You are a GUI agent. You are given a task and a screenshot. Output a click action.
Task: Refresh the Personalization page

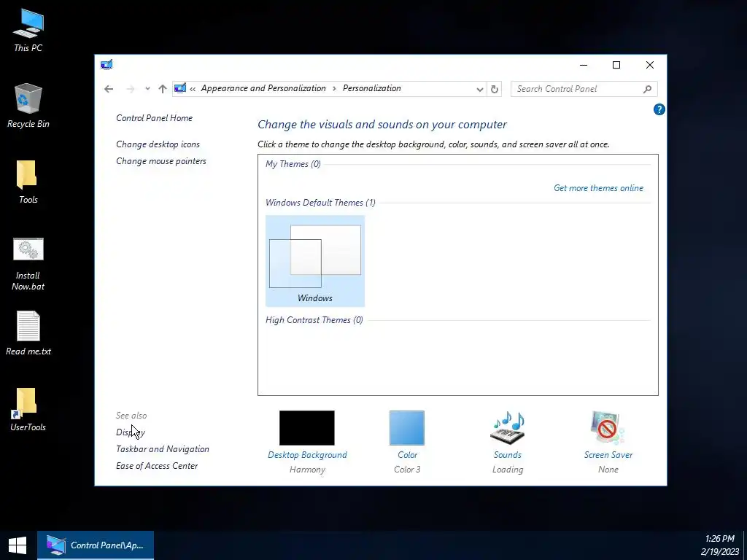pyautogui.click(x=495, y=89)
